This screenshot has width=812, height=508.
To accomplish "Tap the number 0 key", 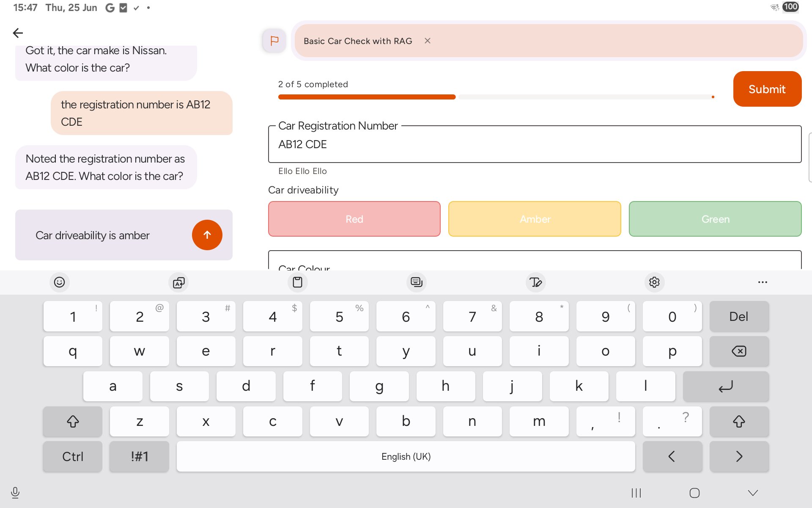I will click(x=672, y=316).
